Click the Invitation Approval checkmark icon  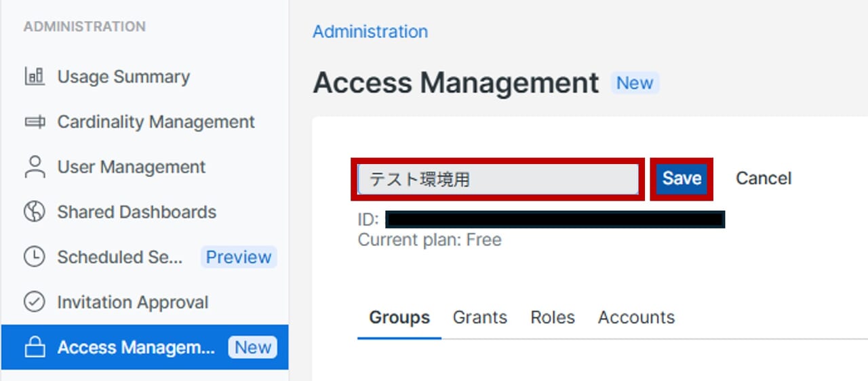click(35, 302)
